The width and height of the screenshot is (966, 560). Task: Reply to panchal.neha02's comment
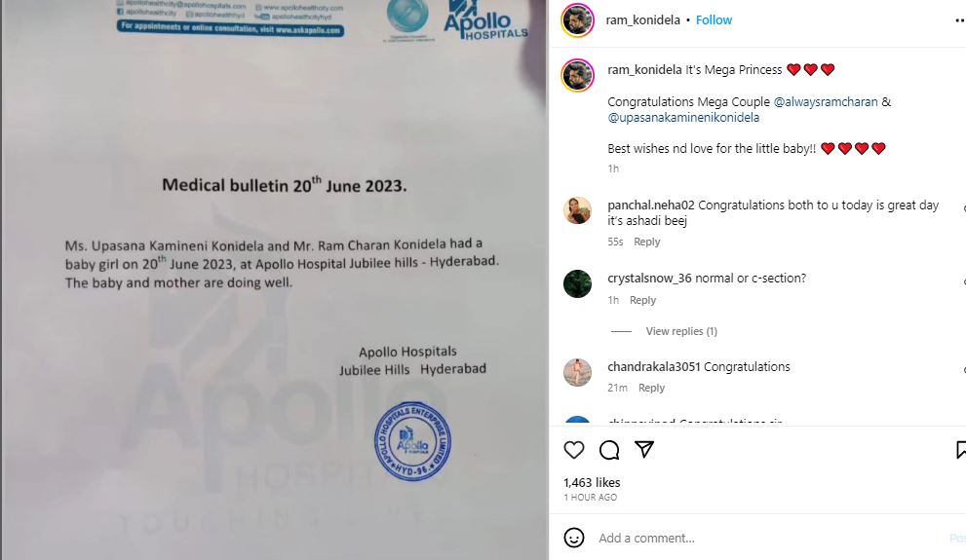coord(647,242)
